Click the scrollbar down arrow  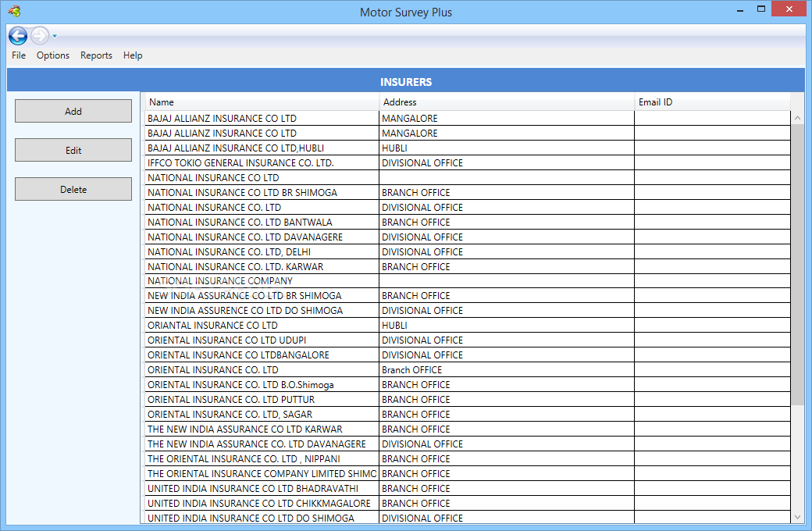[x=797, y=517]
